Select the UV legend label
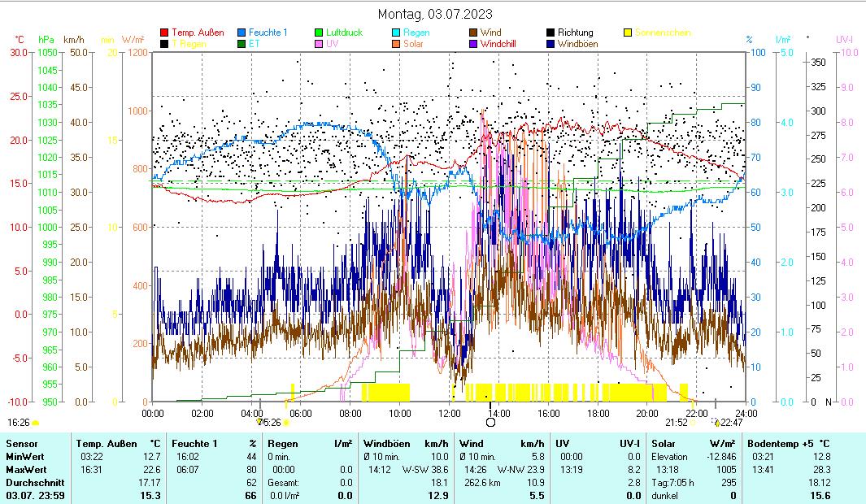 [x=332, y=44]
